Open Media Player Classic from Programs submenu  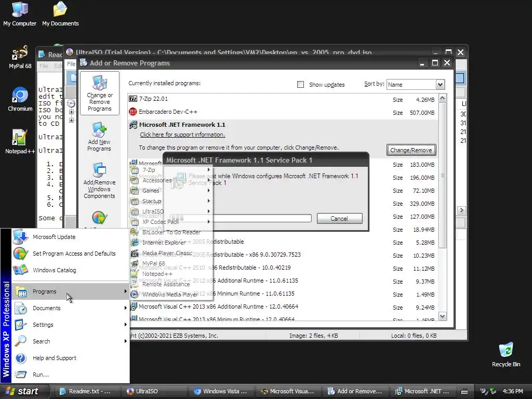point(171,253)
